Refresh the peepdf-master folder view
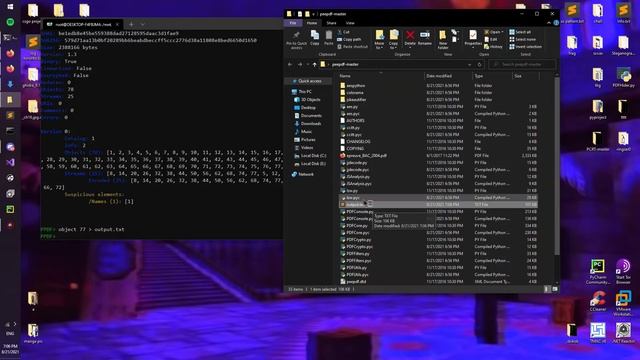Screen dimensions: 640x360 (x=480, y=64)
